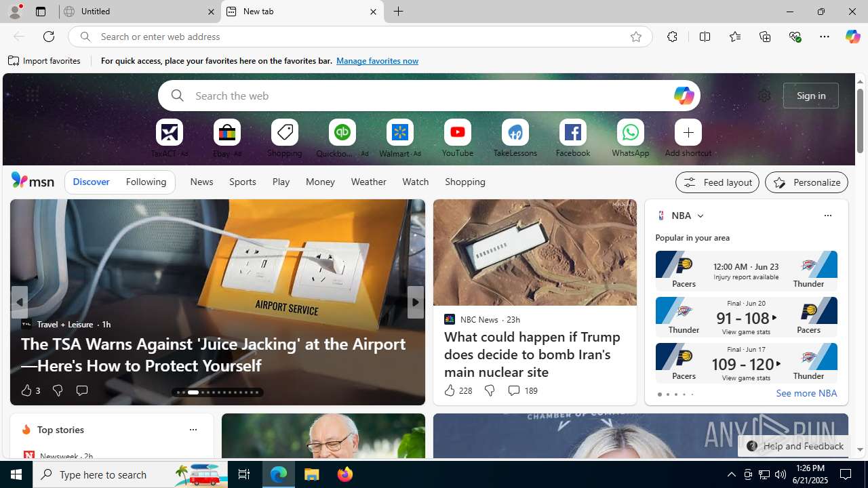This screenshot has width=868, height=488.
Task: Open the Collections icon
Action: coord(765,37)
